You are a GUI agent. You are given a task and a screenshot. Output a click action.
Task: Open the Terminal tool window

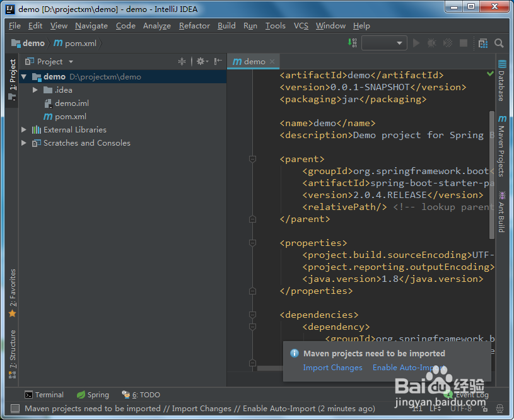pyautogui.click(x=44, y=395)
